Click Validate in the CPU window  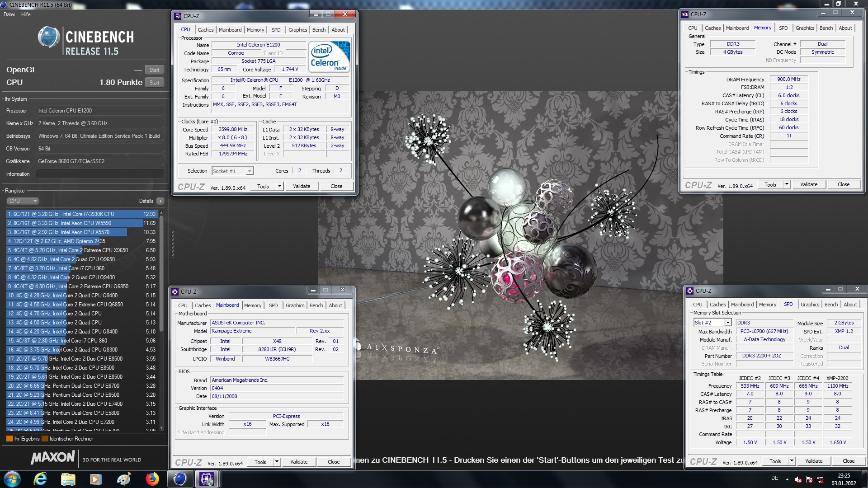(302, 186)
